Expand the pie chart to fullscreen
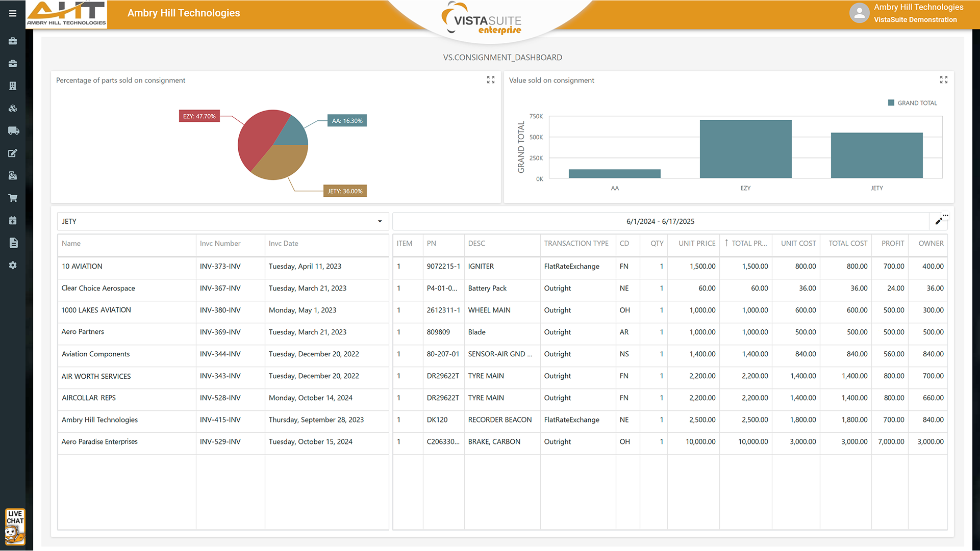Screen dimensions: 980x551 [490, 80]
